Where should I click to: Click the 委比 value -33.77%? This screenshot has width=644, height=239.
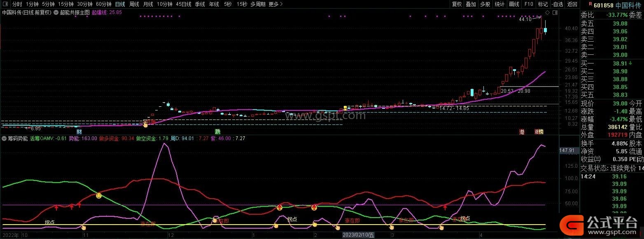point(617,15)
